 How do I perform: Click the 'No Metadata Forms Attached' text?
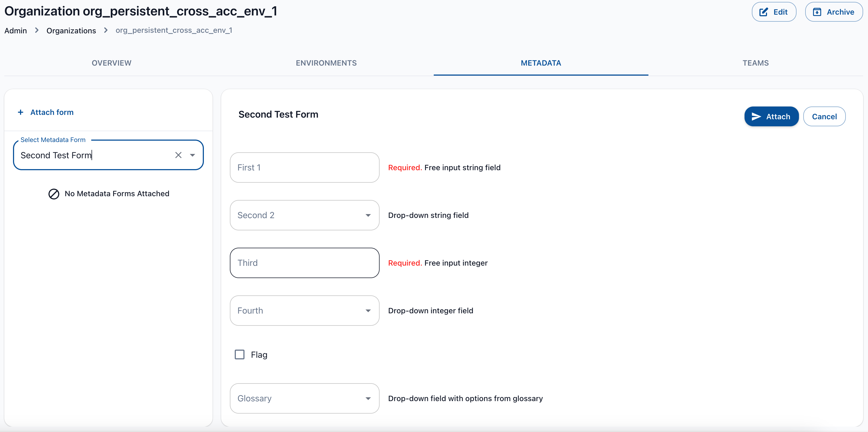tap(117, 194)
